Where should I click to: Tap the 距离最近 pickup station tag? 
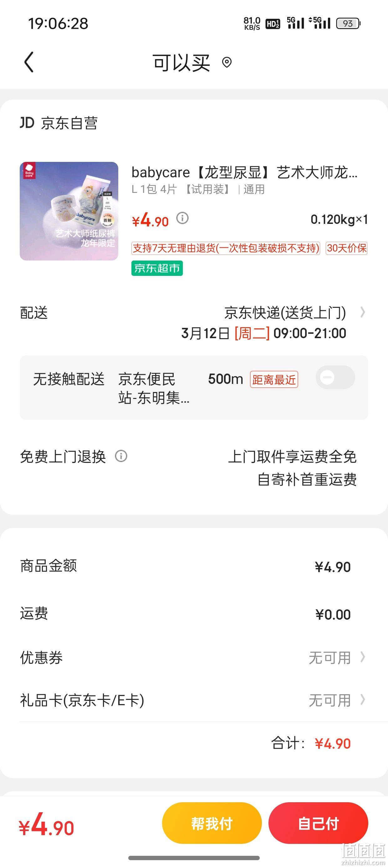(x=274, y=380)
